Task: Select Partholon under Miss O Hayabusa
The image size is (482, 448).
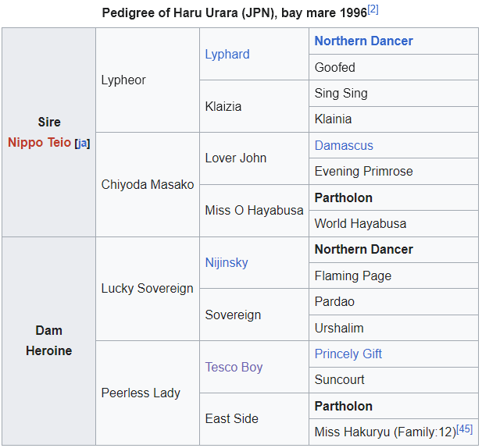Action: [x=394, y=197]
